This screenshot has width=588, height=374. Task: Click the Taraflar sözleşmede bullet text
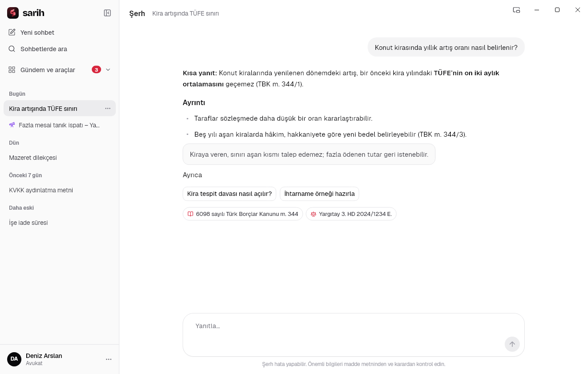click(x=283, y=118)
